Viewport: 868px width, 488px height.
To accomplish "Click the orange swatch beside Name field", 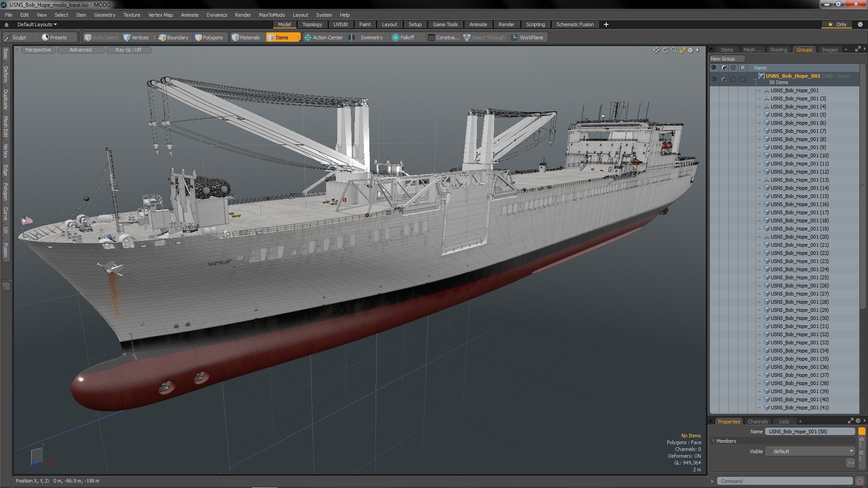I will click(862, 432).
